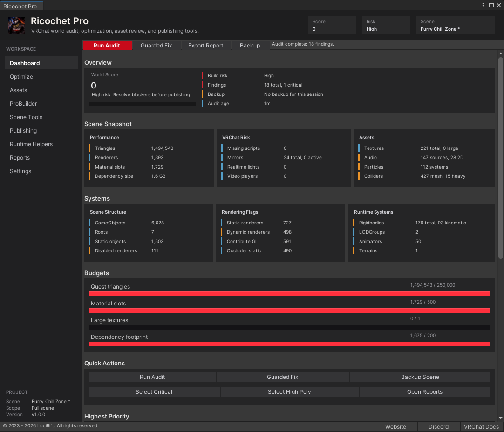Viewport: 504px width, 432px height.
Task: Click Select High Poly button
Action: (289, 391)
